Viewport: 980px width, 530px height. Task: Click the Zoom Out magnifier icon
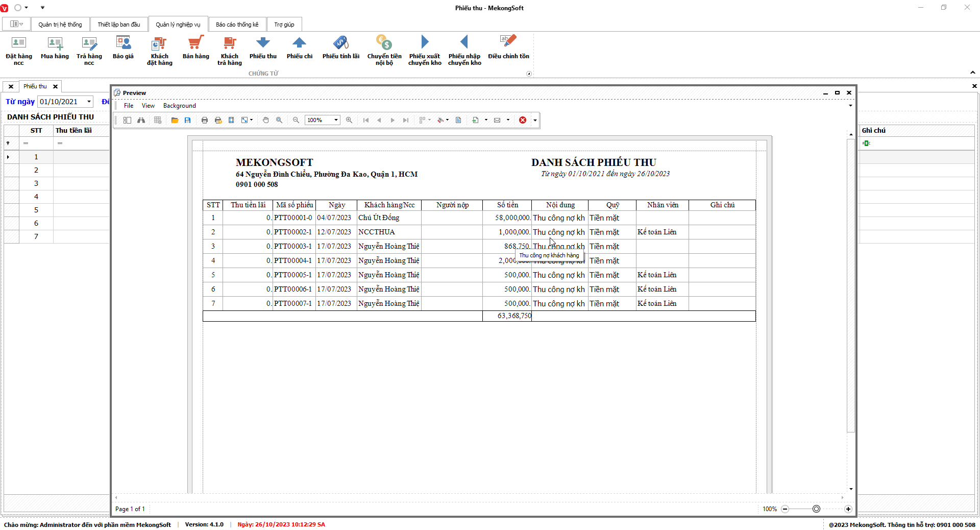[296, 120]
